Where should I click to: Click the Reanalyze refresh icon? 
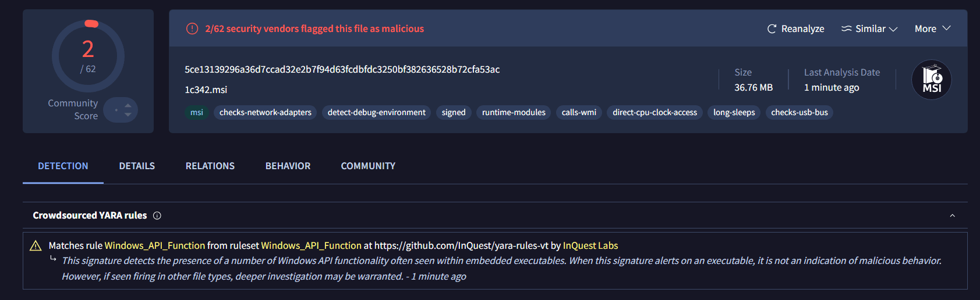[x=772, y=28]
